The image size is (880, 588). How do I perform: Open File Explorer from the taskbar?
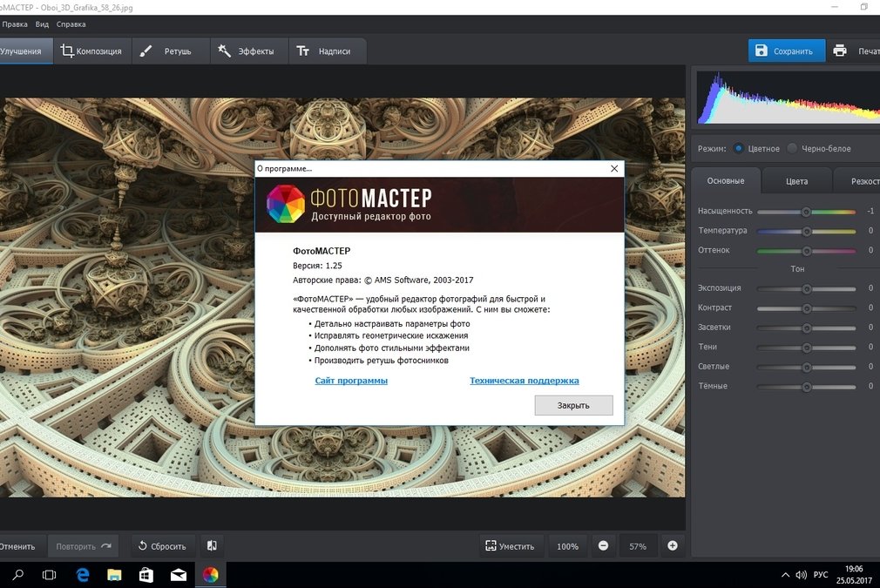tap(114, 575)
